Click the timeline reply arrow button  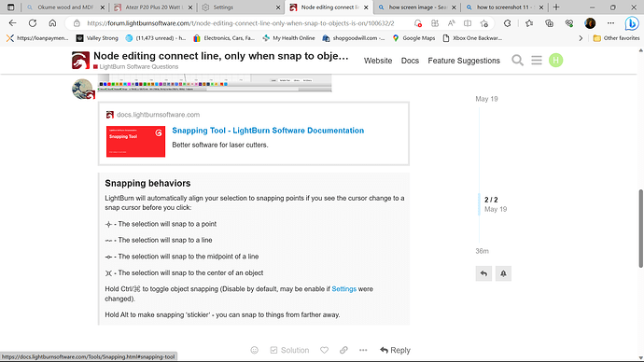483,273
